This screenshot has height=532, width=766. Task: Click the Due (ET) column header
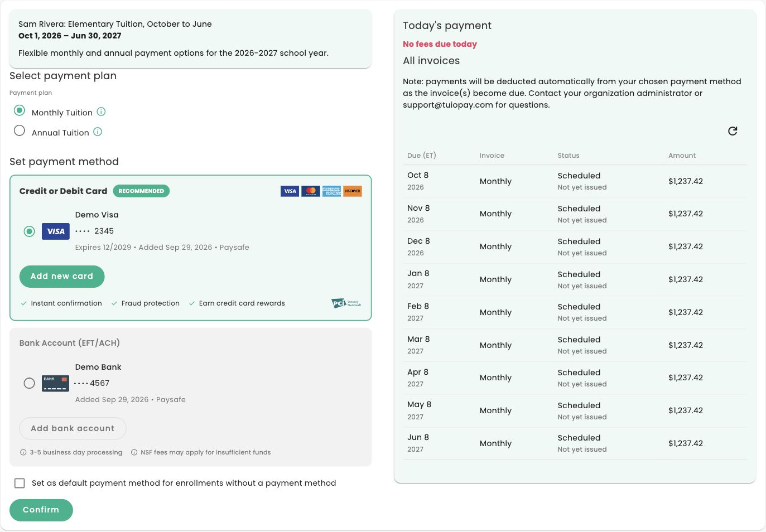coord(422,156)
